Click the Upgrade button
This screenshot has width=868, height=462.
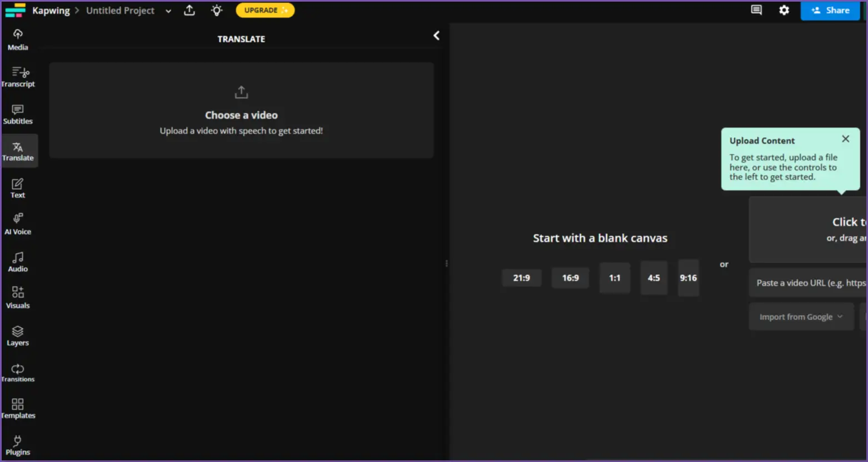[265, 10]
